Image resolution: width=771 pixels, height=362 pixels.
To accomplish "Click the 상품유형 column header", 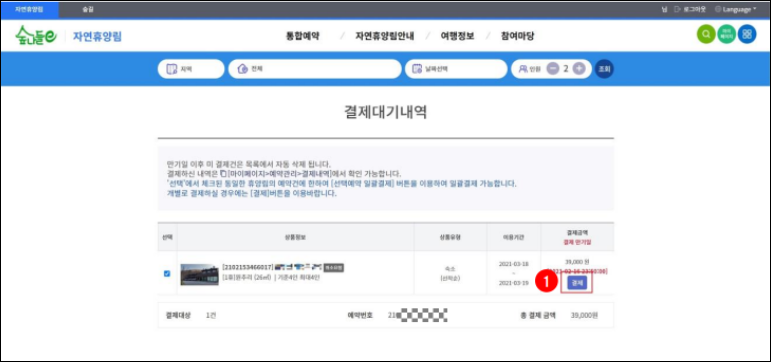I will (x=450, y=237).
